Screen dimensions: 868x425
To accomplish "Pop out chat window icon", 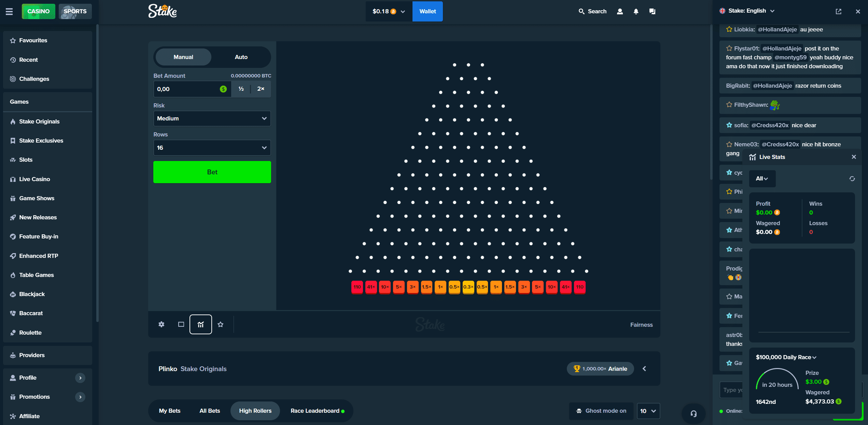I will coord(838,11).
